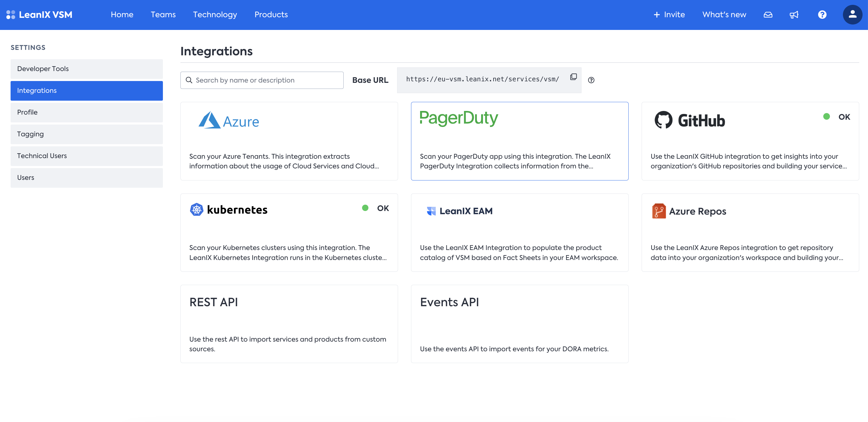Click the Invite button
Screen dimensions: 868x422
pyautogui.click(x=669, y=15)
